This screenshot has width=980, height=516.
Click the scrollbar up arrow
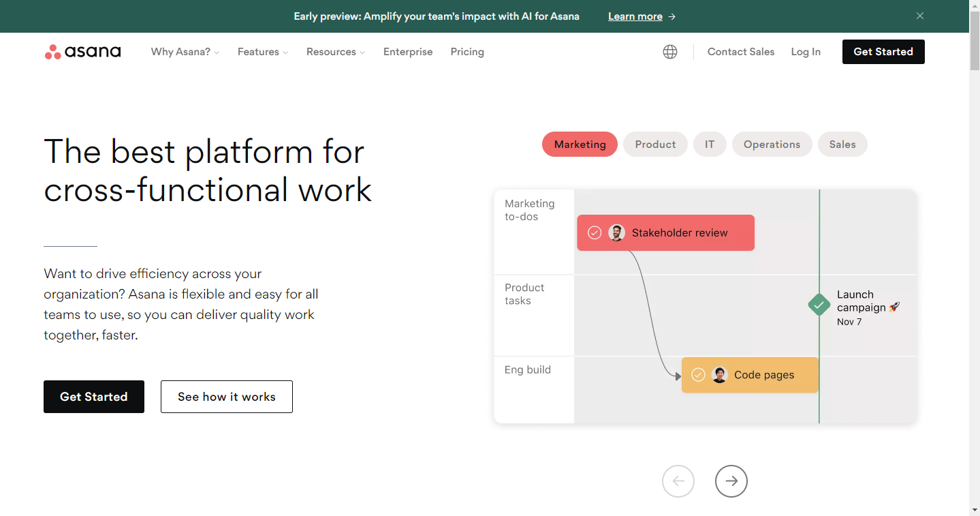click(975, 5)
